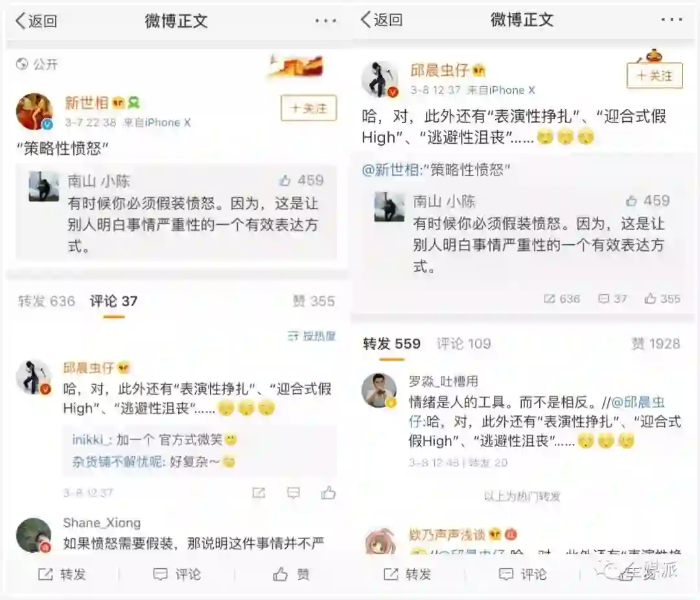Tap the 赞 1928 likes count
700x600 pixels.
click(655, 343)
